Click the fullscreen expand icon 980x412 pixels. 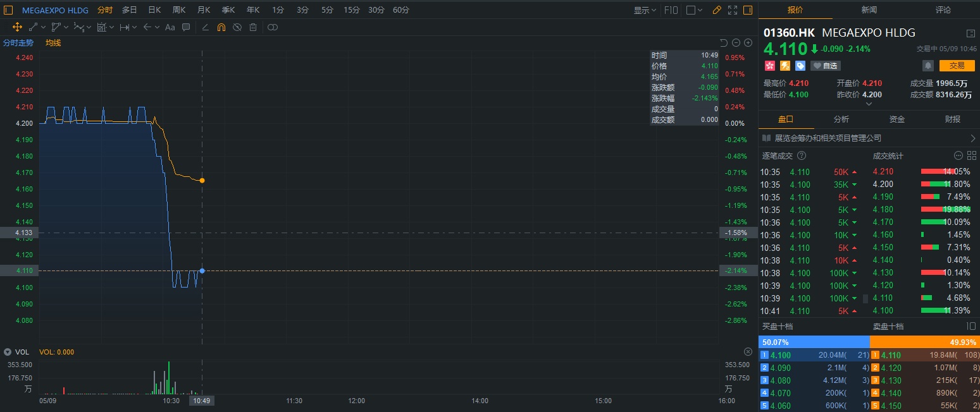click(733, 10)
